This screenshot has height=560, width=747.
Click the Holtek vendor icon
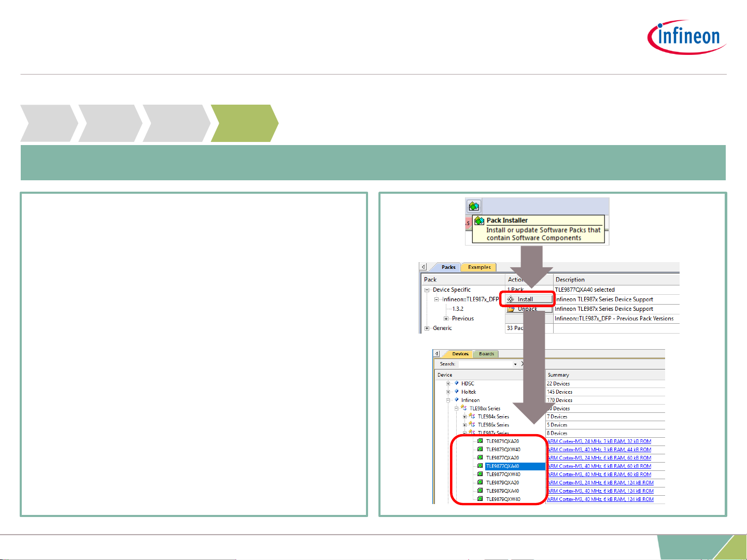pos(457,392)
